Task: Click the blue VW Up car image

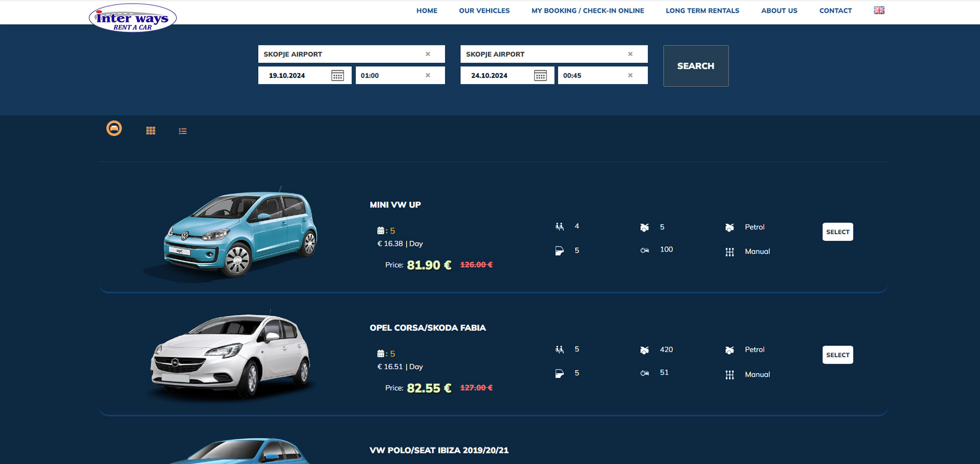Action: click(231, 234)
